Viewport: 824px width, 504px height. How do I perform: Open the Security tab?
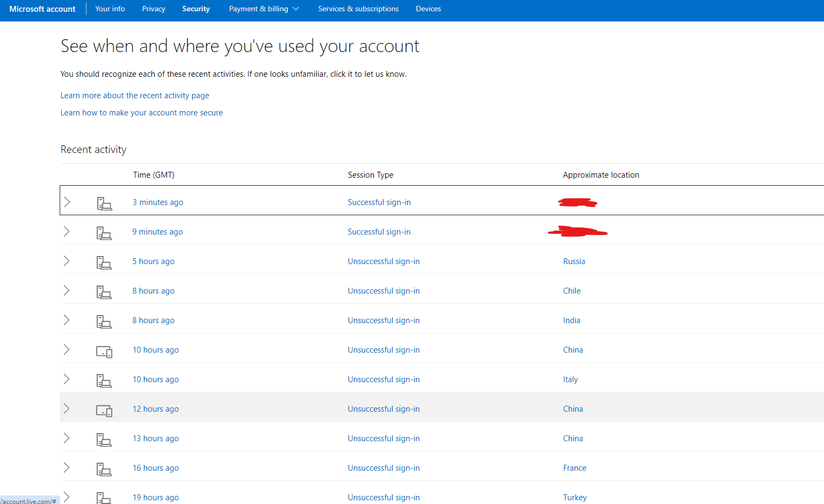[196, 9]
